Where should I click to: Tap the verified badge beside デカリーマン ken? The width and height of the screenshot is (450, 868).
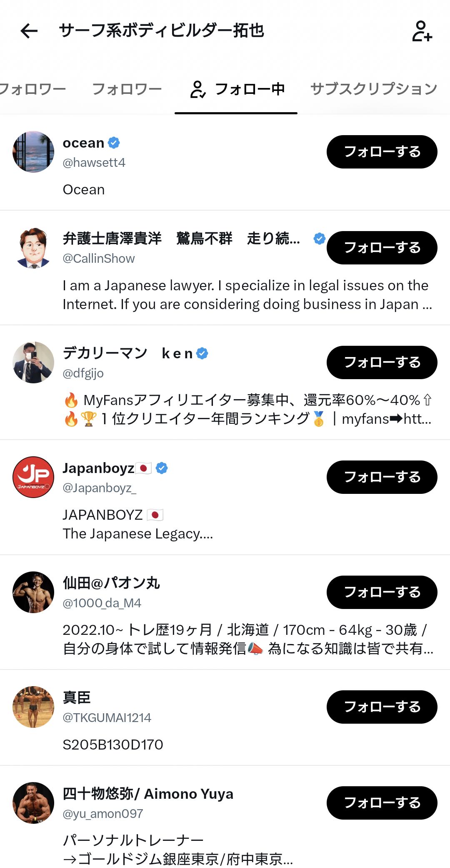coord(202,353)
